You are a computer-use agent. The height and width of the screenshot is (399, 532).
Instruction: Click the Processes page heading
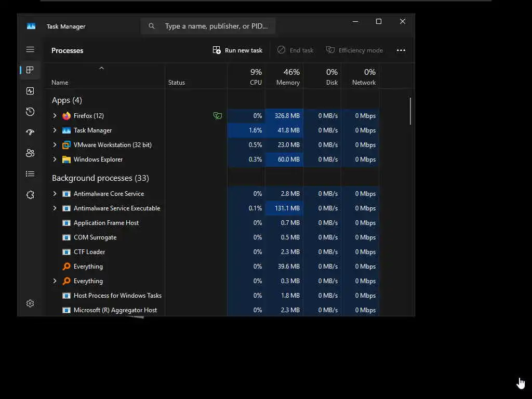(67, 50)
